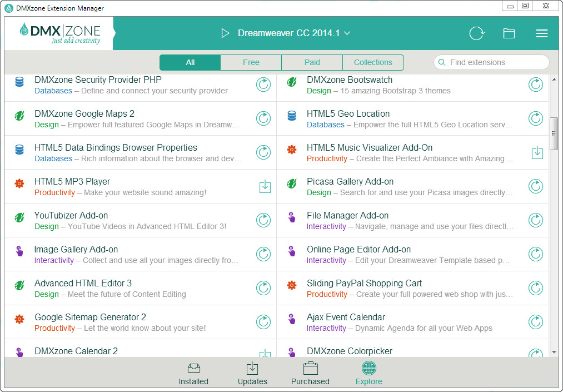Click the update icon for DMXzone Security Provider PHP

(x=263, y=85)
